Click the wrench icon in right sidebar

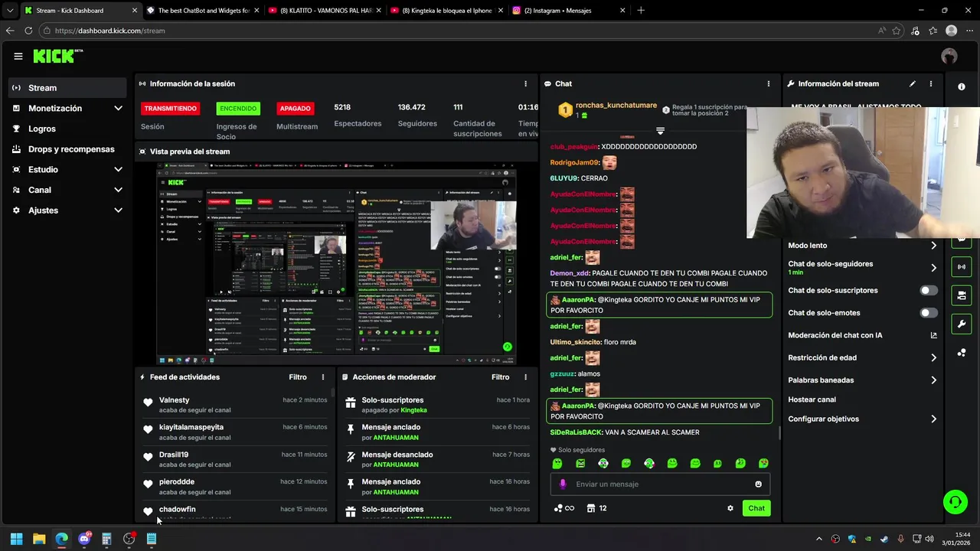(x=962, y=324)
